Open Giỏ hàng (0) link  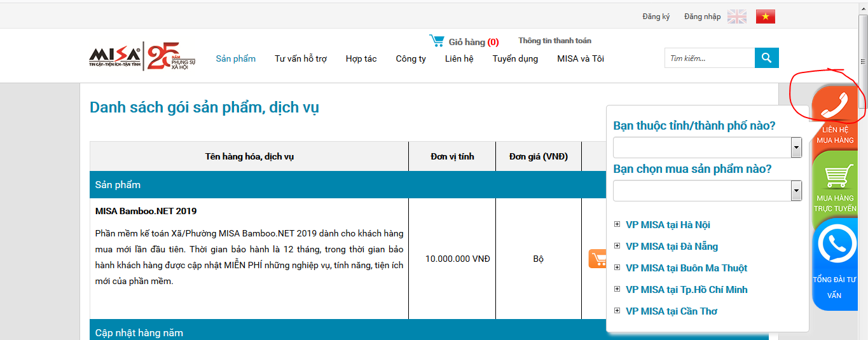(474, 42)
